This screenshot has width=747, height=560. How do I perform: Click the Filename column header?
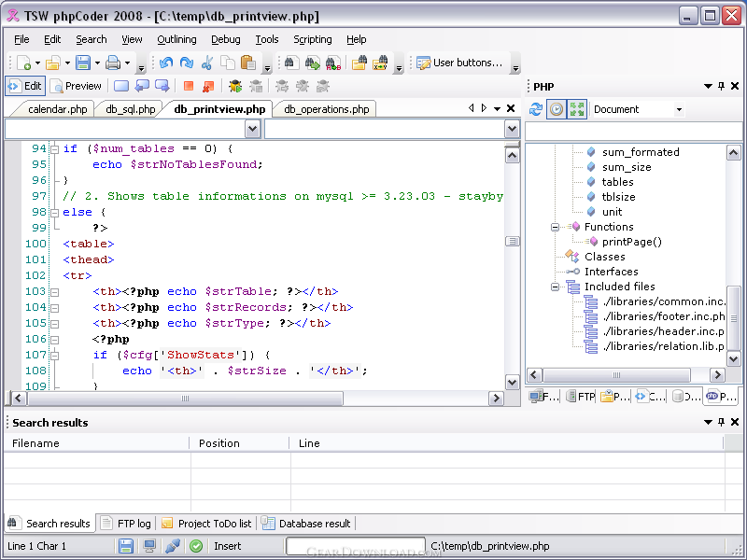97,443
